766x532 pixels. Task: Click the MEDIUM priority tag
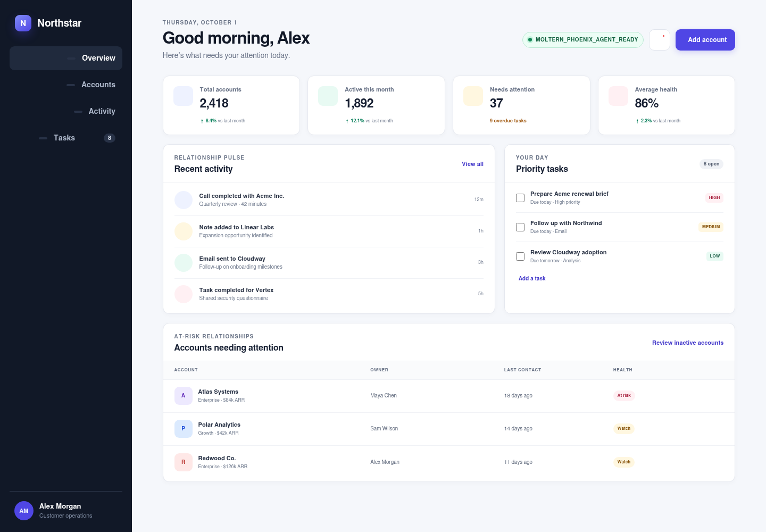(x=711, y=227)
